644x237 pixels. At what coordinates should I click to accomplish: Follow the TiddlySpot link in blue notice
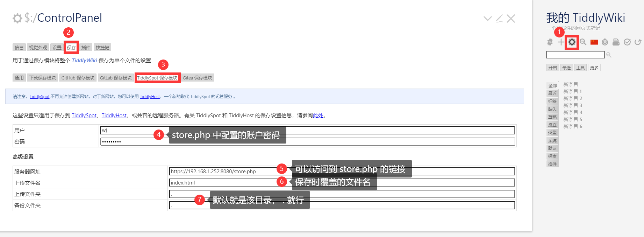tap(40, 97)
